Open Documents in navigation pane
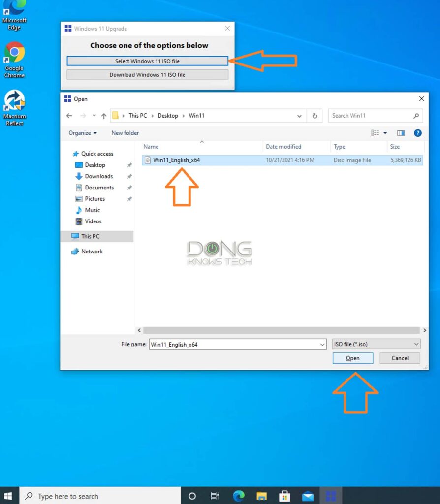Viewport: 440px width, 504px height. pyautogui.click(x=94, y=188)
